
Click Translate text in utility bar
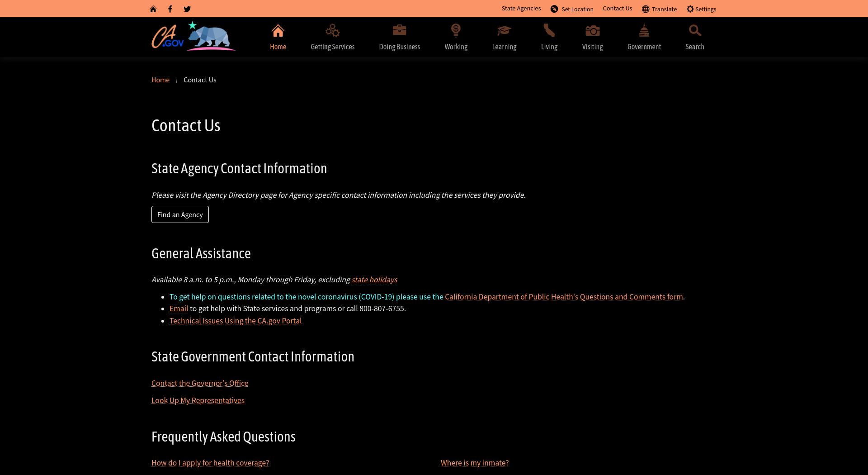(x=664, y=9)
